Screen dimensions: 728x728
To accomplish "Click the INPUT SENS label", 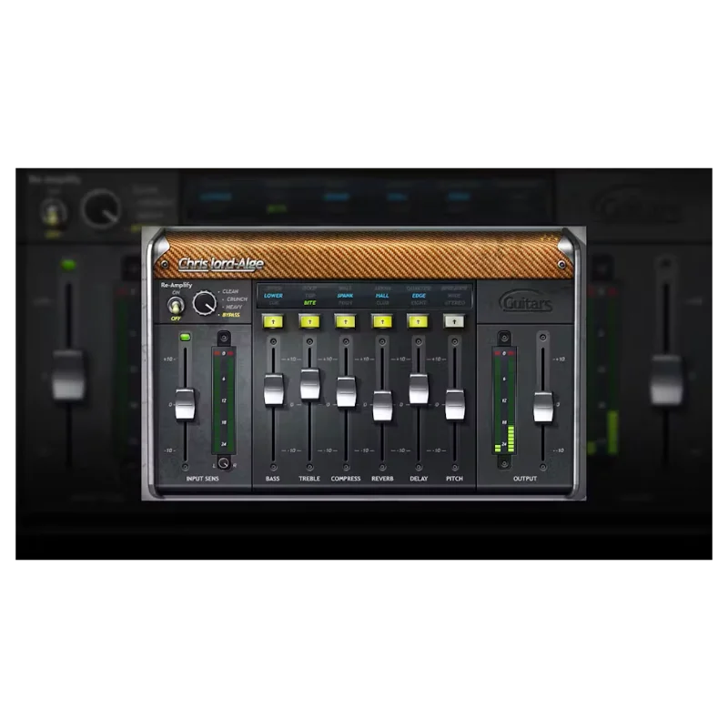I will pyautogui.click(x=202, y=479).
